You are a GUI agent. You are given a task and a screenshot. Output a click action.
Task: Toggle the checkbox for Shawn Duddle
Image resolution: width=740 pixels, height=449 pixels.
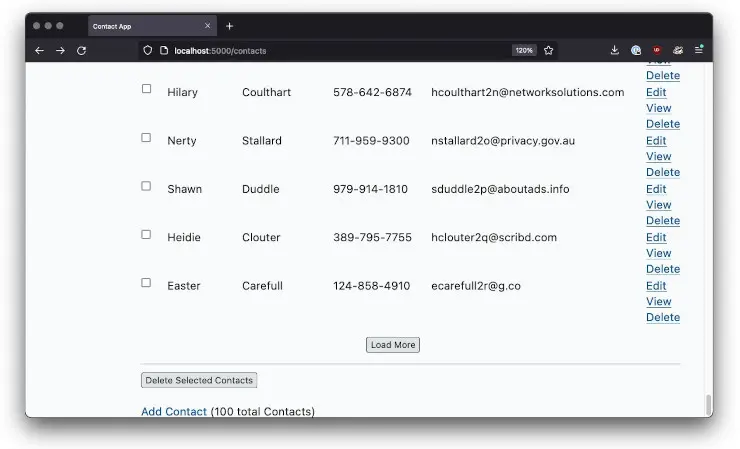[146, 186]
